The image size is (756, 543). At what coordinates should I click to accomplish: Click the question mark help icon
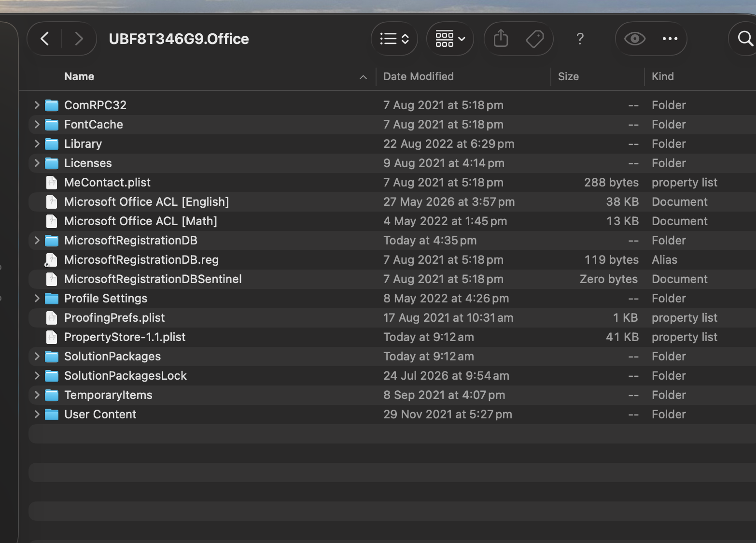point(580,39)
